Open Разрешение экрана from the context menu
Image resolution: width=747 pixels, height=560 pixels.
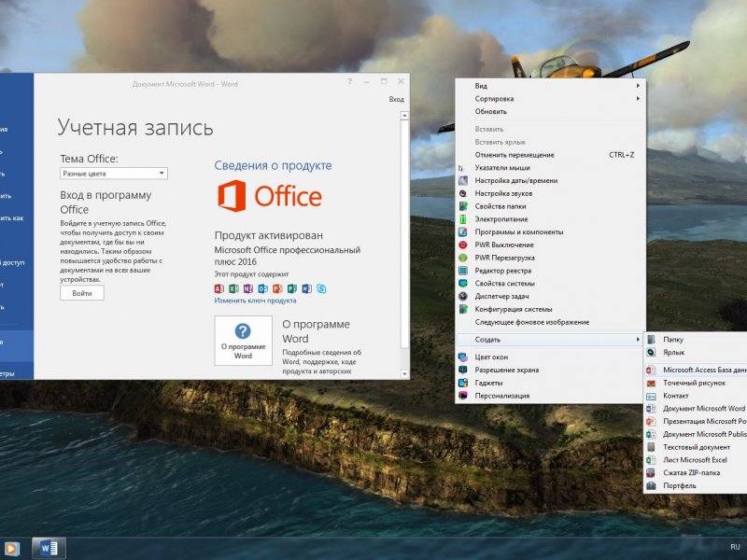tap(551, 370)
